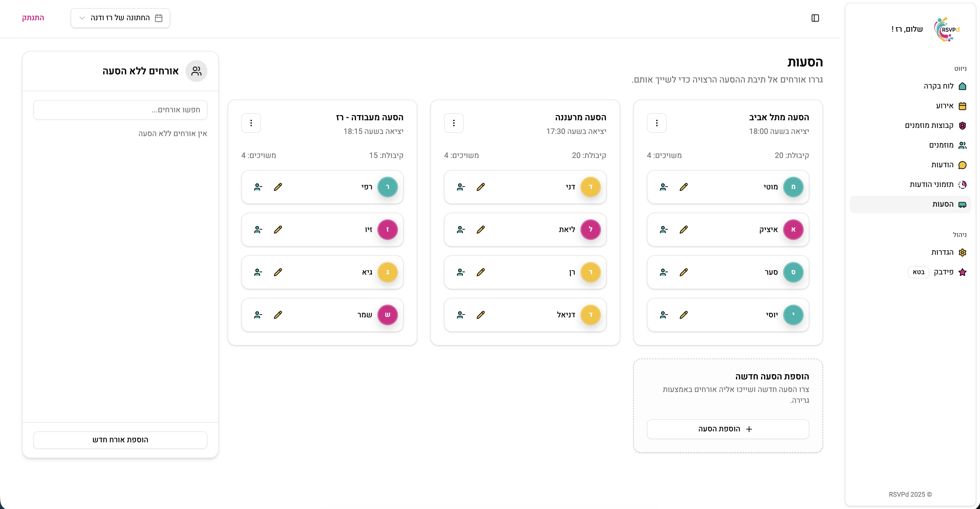980x509 pixels.
Task: Open the options menu for הסעה מתל אביב
Action: 657,123
